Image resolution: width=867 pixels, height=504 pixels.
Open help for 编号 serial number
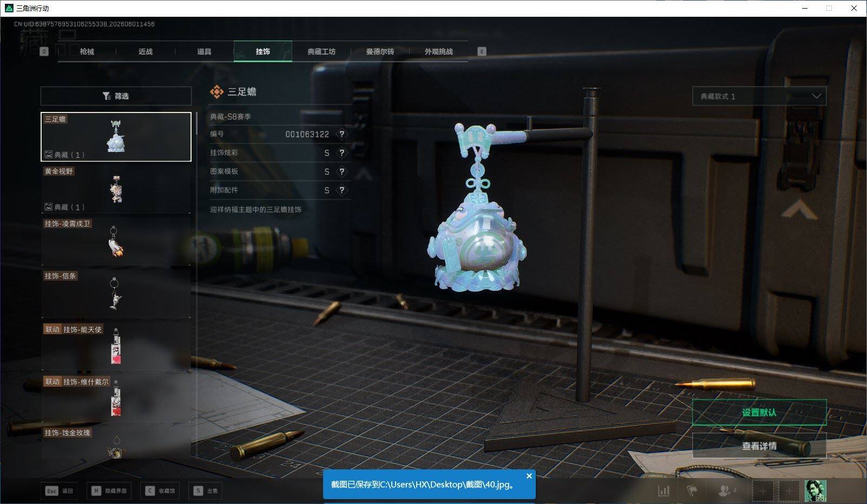[341, 134]
